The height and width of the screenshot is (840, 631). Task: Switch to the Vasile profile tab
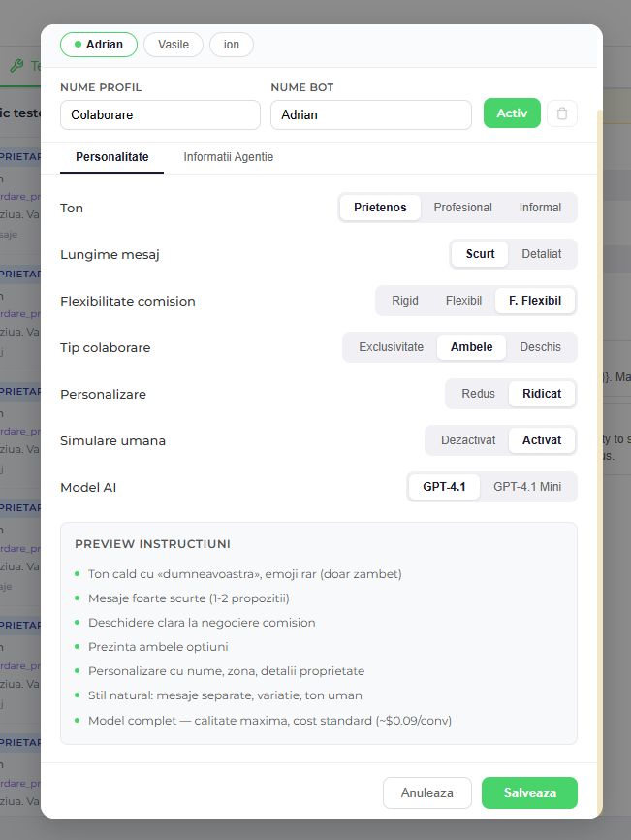coord(173,44)
